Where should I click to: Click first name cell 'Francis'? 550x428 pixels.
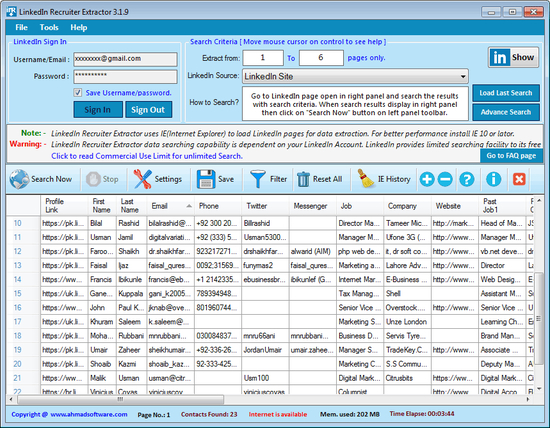101,279
